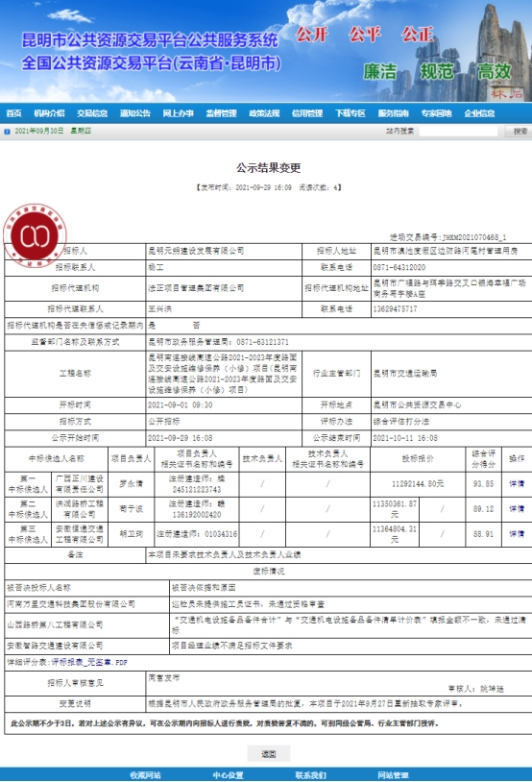This screenshot has width=532, height=782.
Task: Select the 昆明市公共资源交易中心 cell
Action: click(451, 405)
